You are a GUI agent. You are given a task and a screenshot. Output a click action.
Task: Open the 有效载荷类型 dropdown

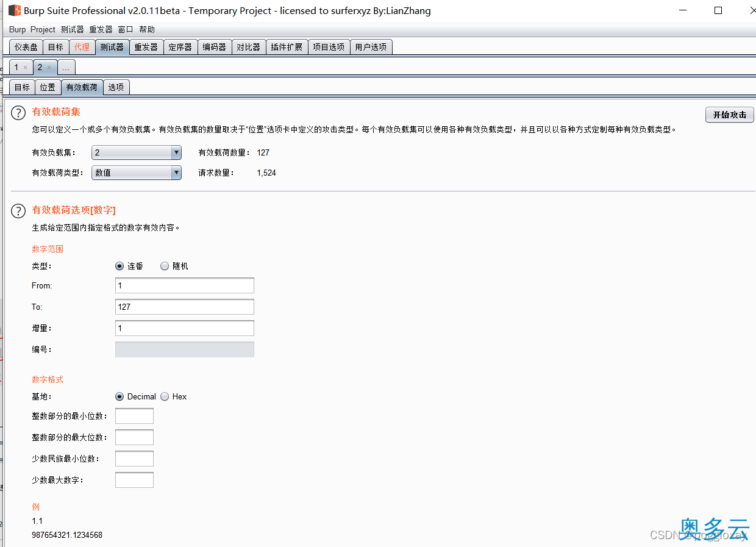[x=137, y=173]
